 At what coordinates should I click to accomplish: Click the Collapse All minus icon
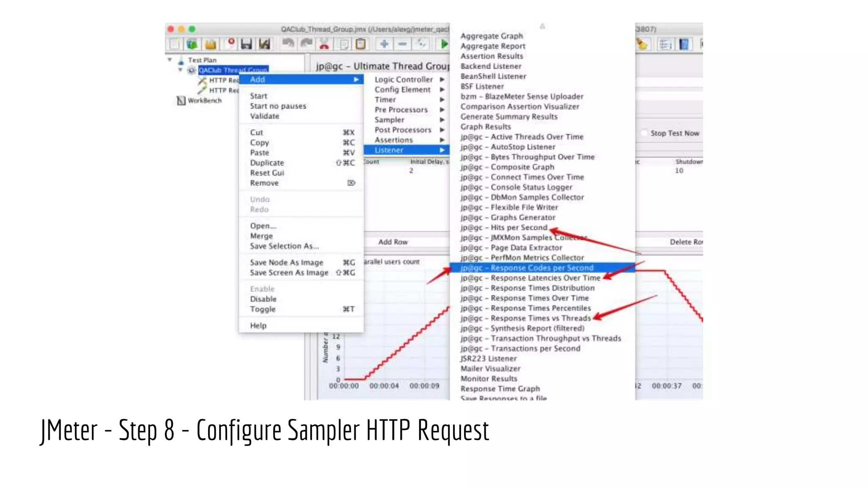click(403, 44)
